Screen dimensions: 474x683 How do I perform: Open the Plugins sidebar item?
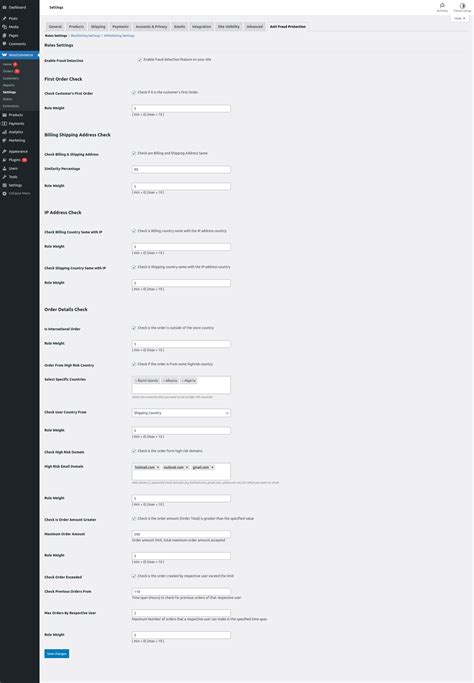pyautogui.click(x=14, y=160)
